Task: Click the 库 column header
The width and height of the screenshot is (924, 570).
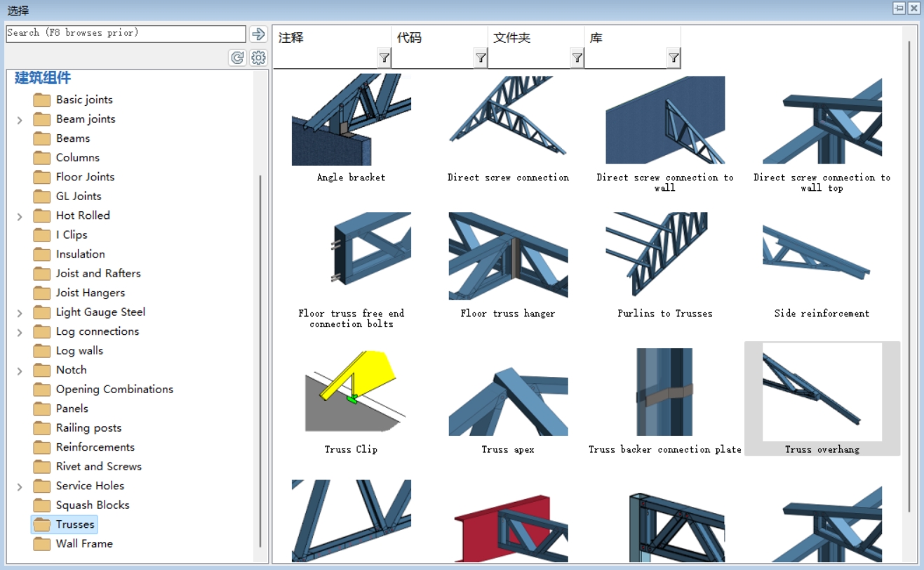Action: click(596, 38)
